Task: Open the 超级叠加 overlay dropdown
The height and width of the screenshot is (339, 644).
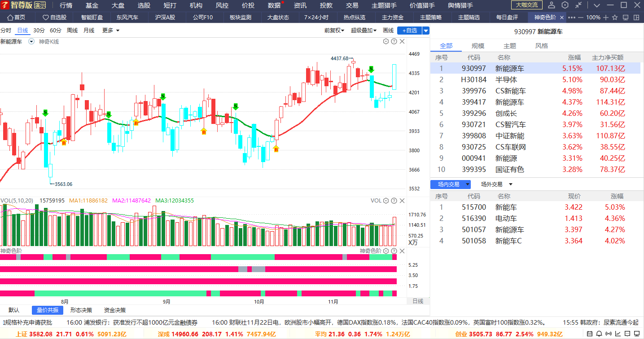Action: coord(364,31)
